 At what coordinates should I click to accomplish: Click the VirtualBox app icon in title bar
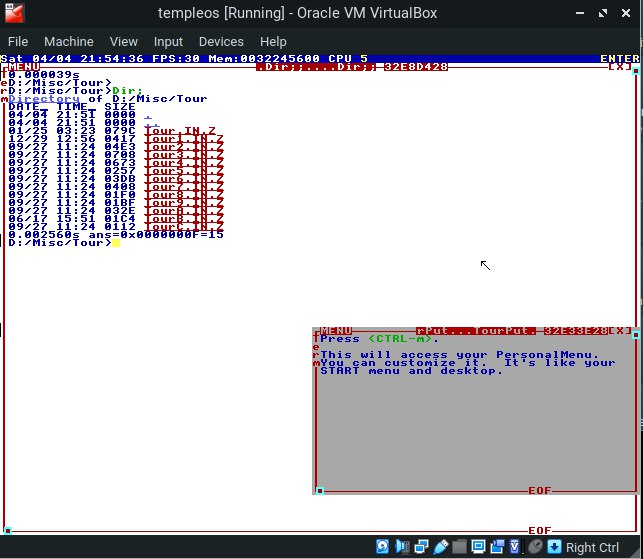coord(15,13)
